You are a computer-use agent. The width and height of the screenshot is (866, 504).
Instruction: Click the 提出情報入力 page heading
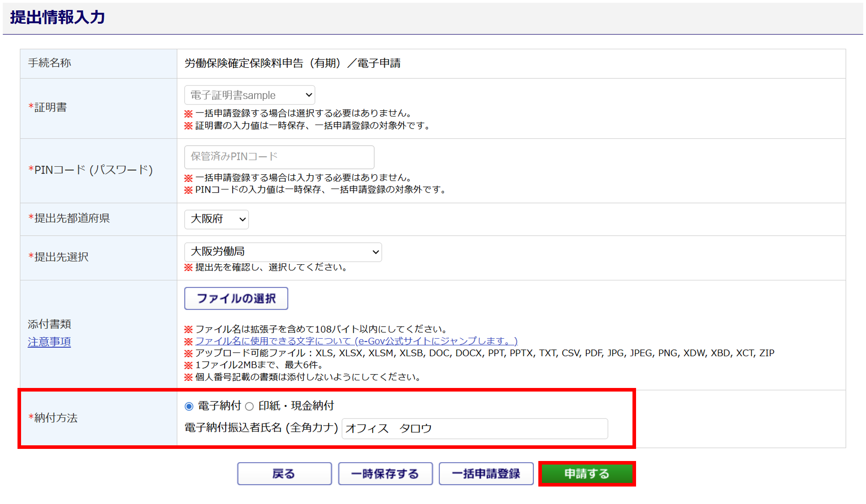point(57,17)
